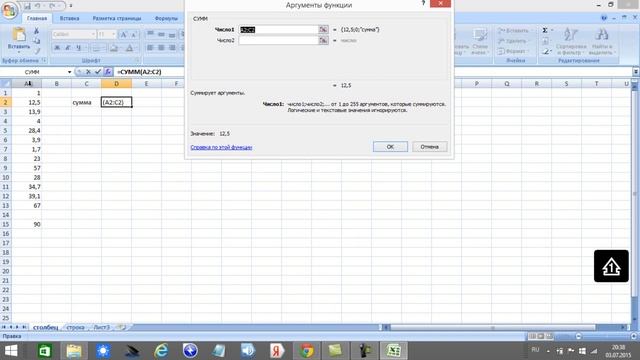
Task: Open the font name combo box
Action: [x=74, y=35]
